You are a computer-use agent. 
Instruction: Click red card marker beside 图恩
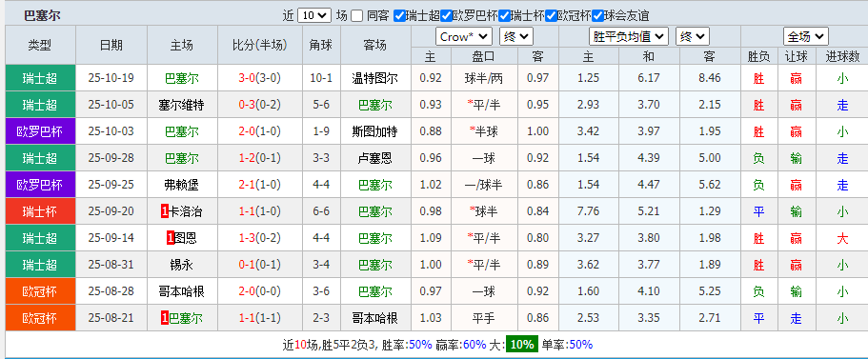(x=171, y=238)
